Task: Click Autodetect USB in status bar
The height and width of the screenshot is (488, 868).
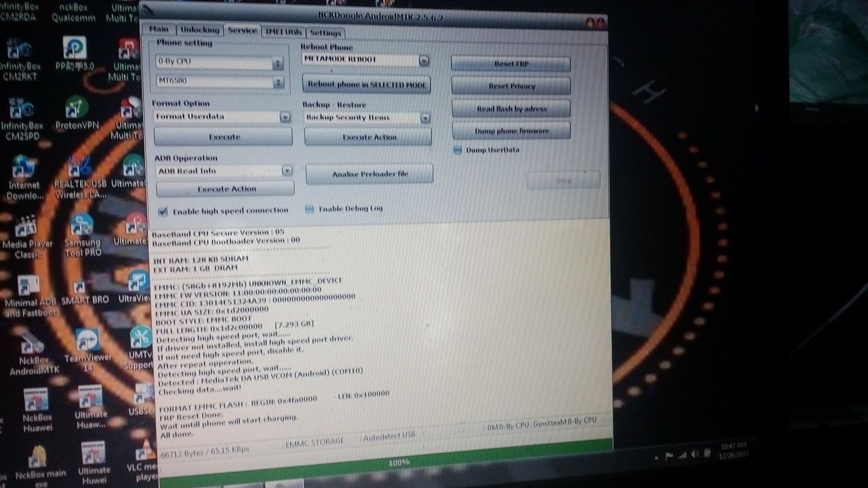Action: pos(389,436)
